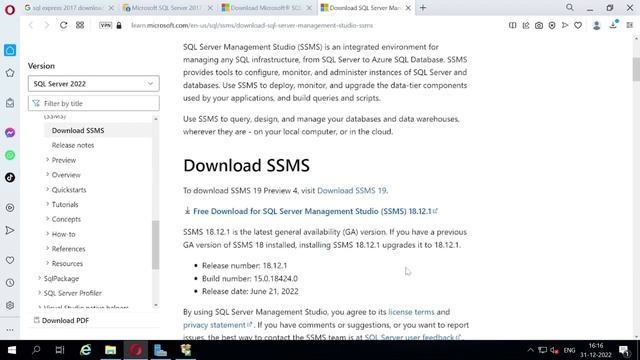This screenshot has width=640, height=360.
Task: Expand the Resources node
Action: [47, 263]
